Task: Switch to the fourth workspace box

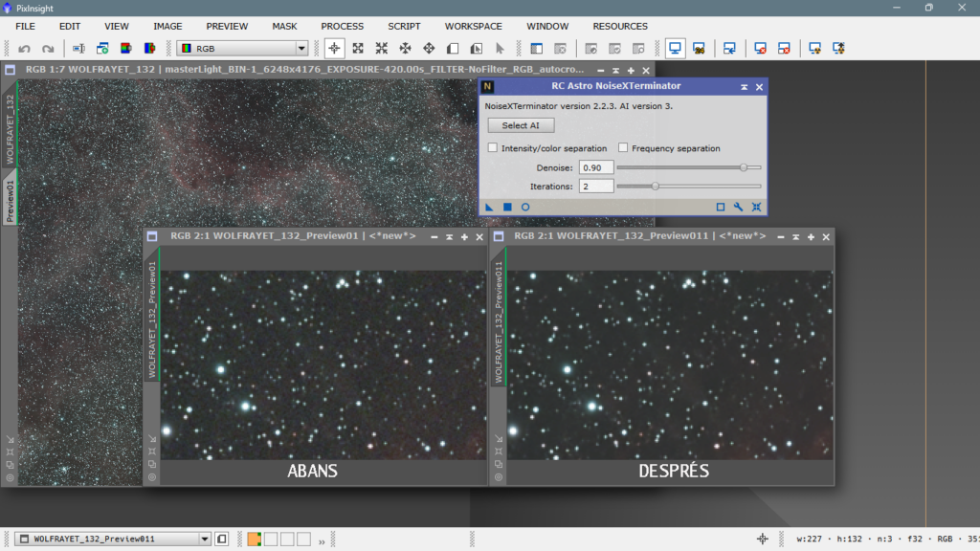Action: click(x=303, y=540)
